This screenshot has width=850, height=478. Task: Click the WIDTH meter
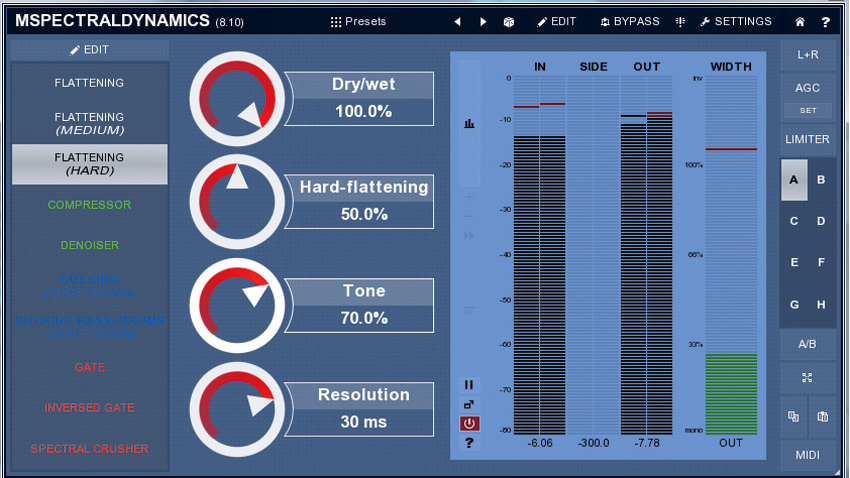[731, 255]
